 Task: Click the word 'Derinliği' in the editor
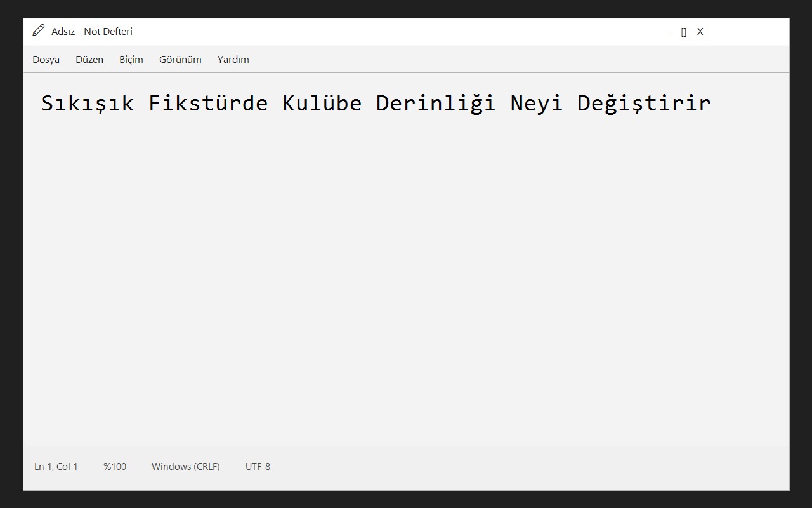[436, 103]
